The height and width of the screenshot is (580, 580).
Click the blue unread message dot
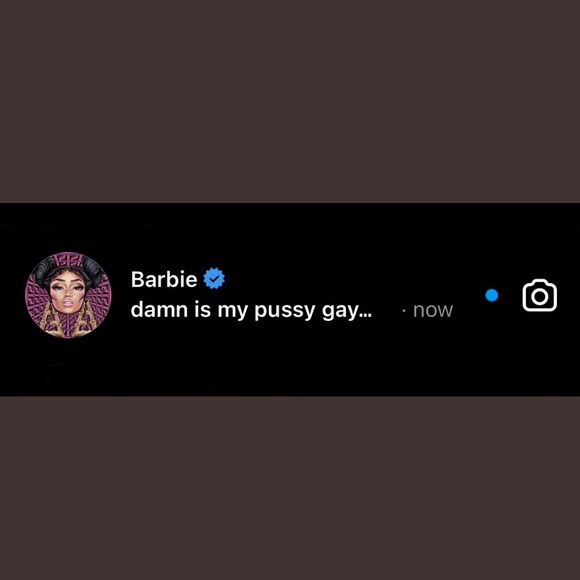[x=492, y=295]
